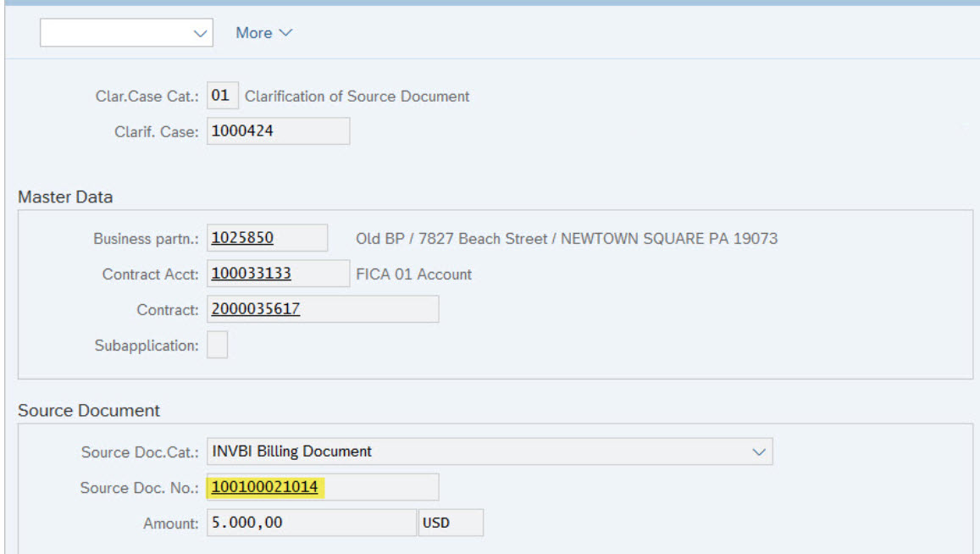Select the INVBI Billing Document combo box
This screenshot has width=980, height=554.
click(474, 452)
